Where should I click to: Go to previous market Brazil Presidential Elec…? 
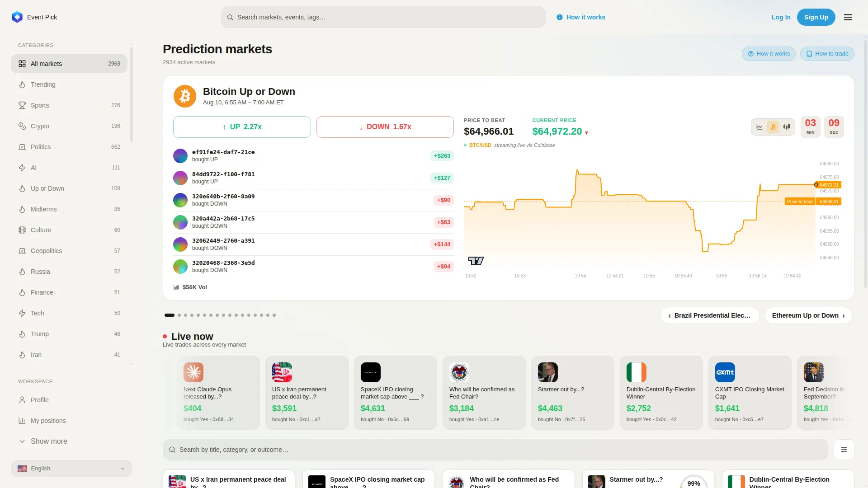point(710,315)
